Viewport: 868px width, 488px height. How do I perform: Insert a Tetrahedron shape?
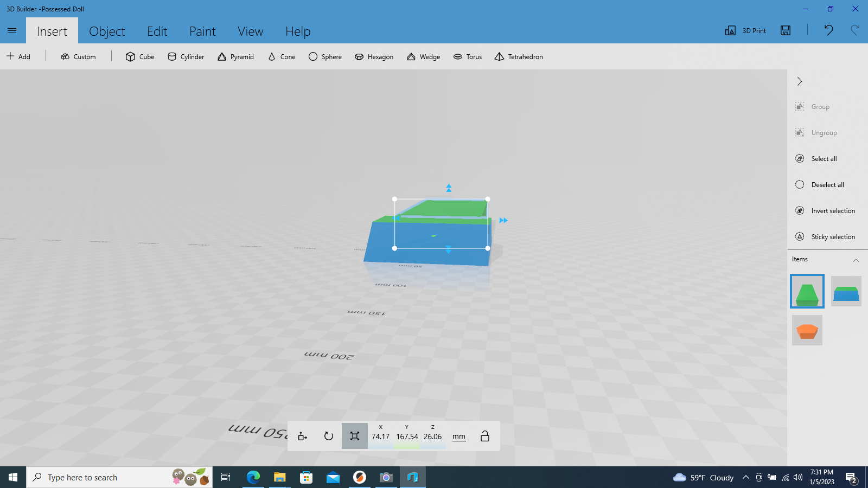pyautogui.click(x=518, y=56)
